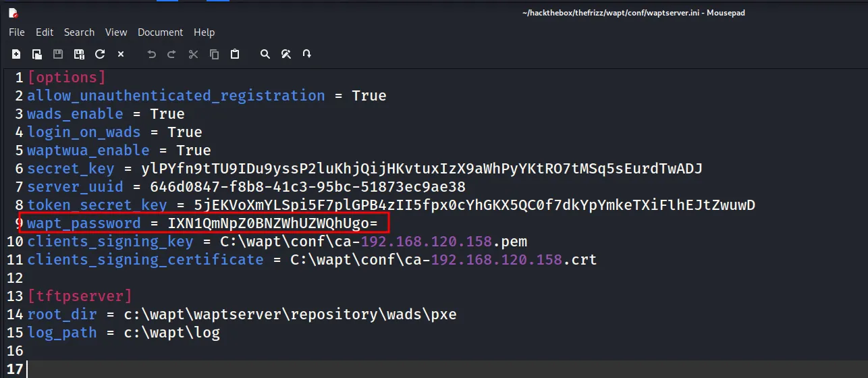Viewport: 868px width, 378px height.
Task: Click the copy icon in the toolbar
Action: [x=215, y=54]
